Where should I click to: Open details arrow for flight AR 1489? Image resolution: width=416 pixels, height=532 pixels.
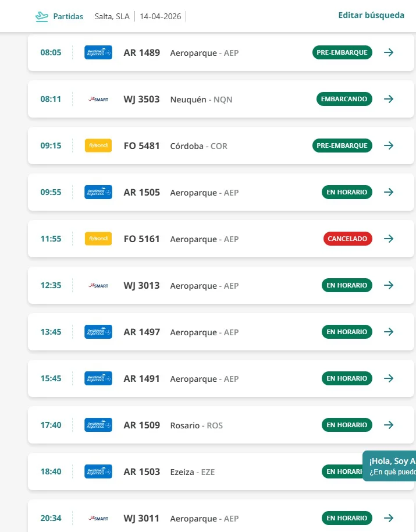point(389,52)
